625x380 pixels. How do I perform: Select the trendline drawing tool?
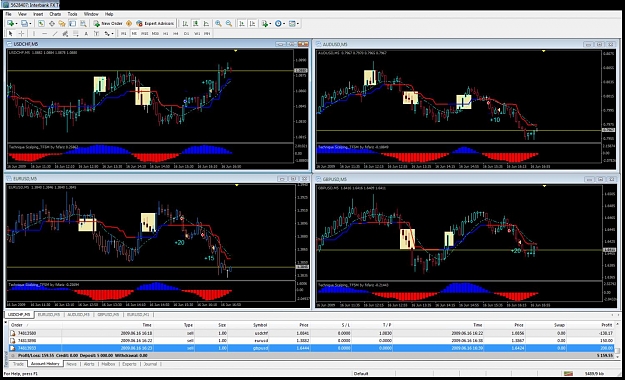(x=55, y=34)
